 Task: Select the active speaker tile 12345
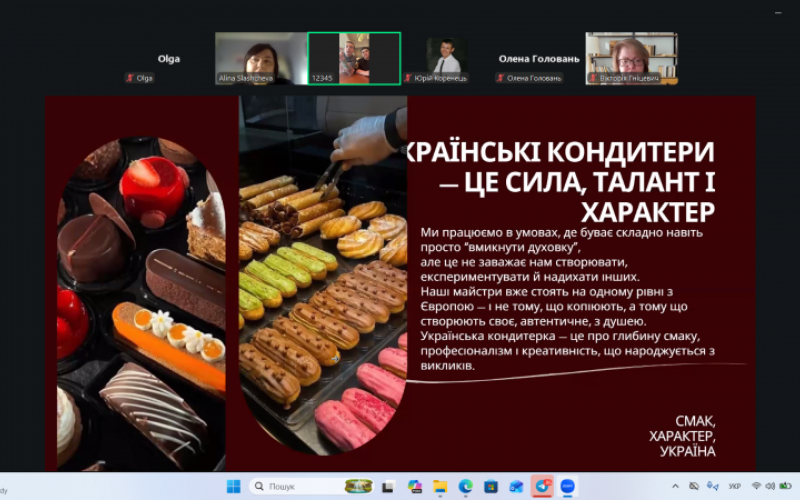coord(354,58)
